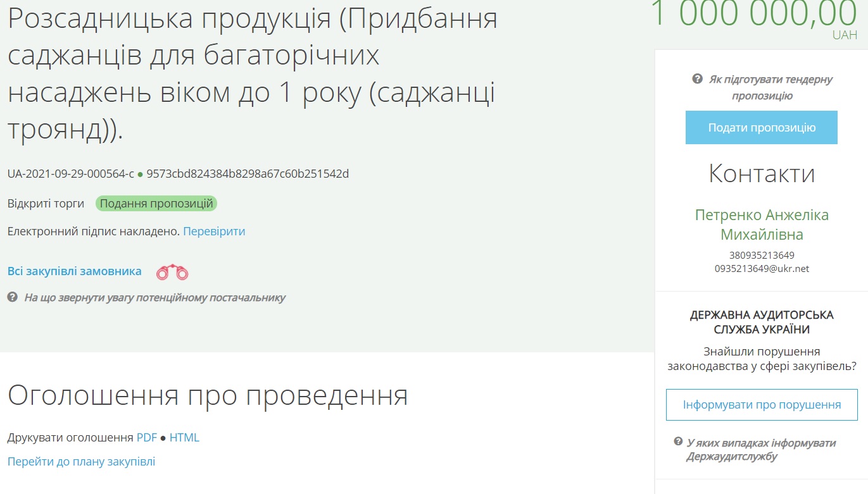
Task: Open 'Всі закупівлі замовника' link
Action: pos(75,271)
